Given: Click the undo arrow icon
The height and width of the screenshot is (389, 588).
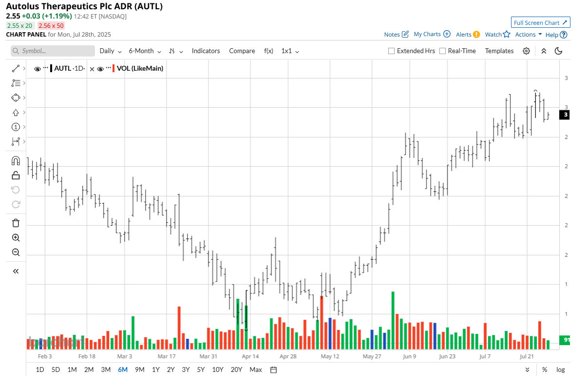Looking at the screenshot, I should point(16,190).
